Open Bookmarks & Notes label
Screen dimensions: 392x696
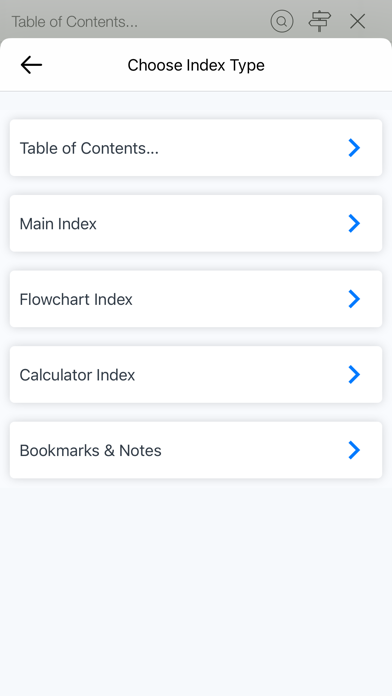pos(91,450)
